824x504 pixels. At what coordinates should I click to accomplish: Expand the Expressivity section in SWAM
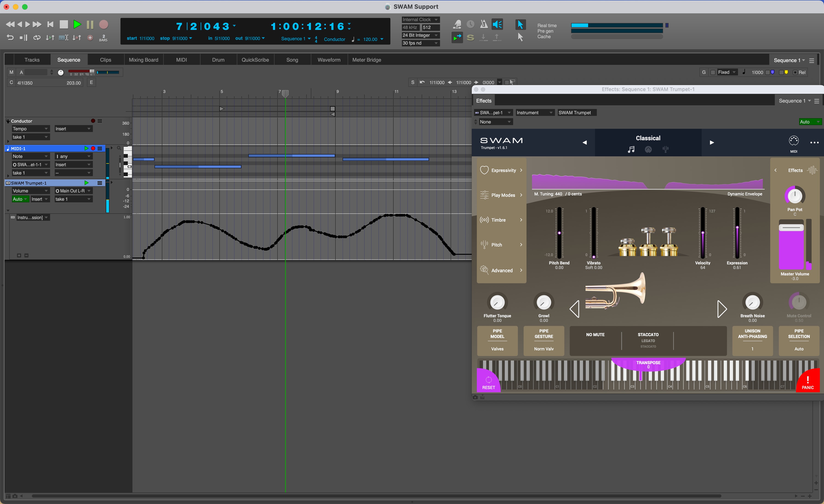(501, 170)
